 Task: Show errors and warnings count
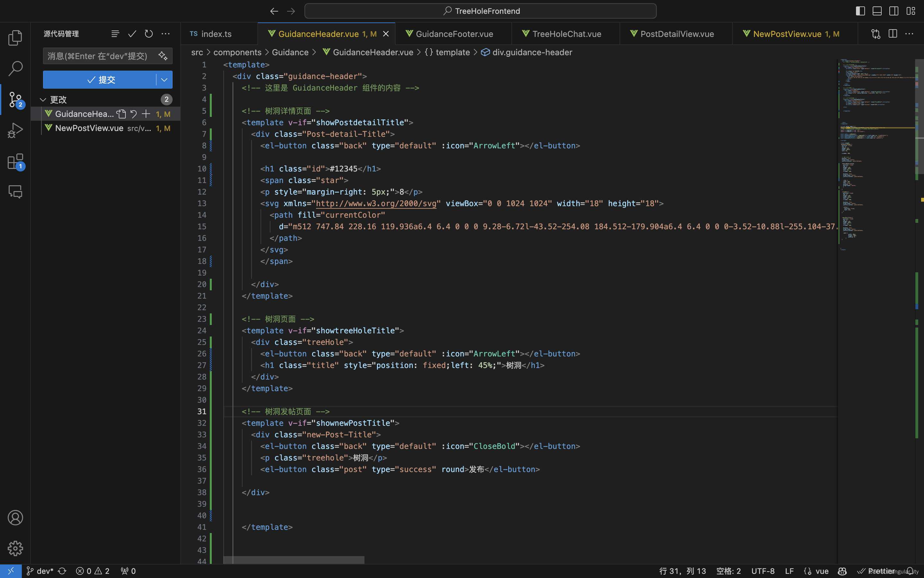point(93,571)
